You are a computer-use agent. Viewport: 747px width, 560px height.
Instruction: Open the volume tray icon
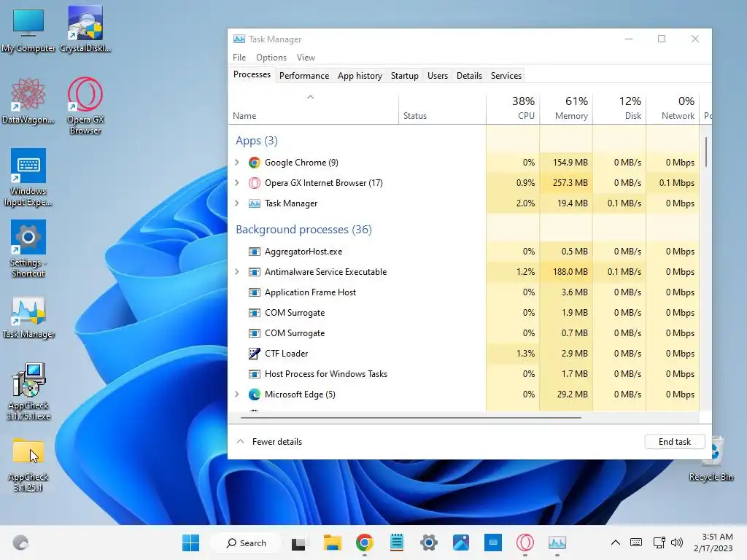[x=676, y=542]
